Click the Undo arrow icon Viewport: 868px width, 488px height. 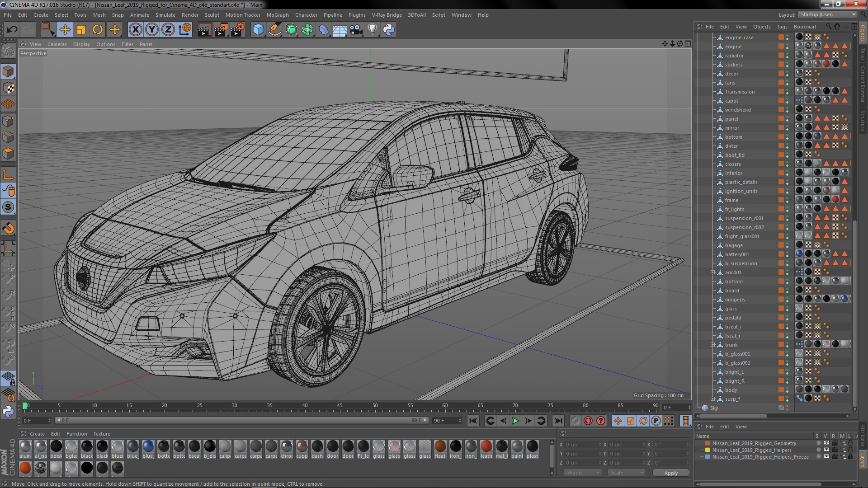(12, 30)
